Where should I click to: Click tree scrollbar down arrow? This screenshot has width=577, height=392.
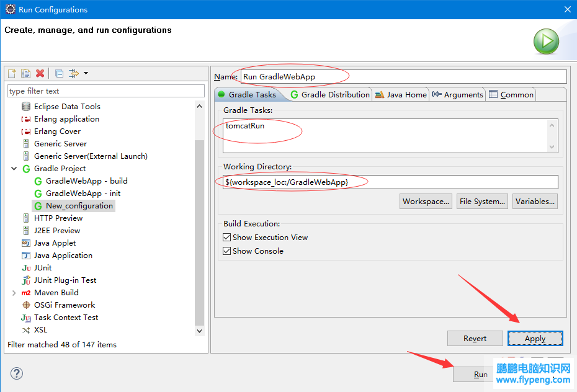coord(199,331)
